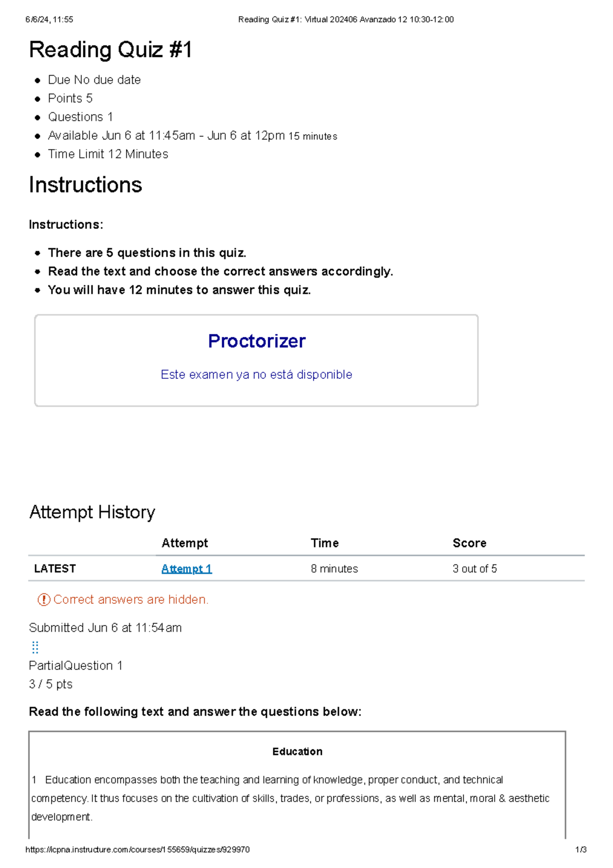Click the 'PartialQuestion 1' label

click(x=76, y=666)
